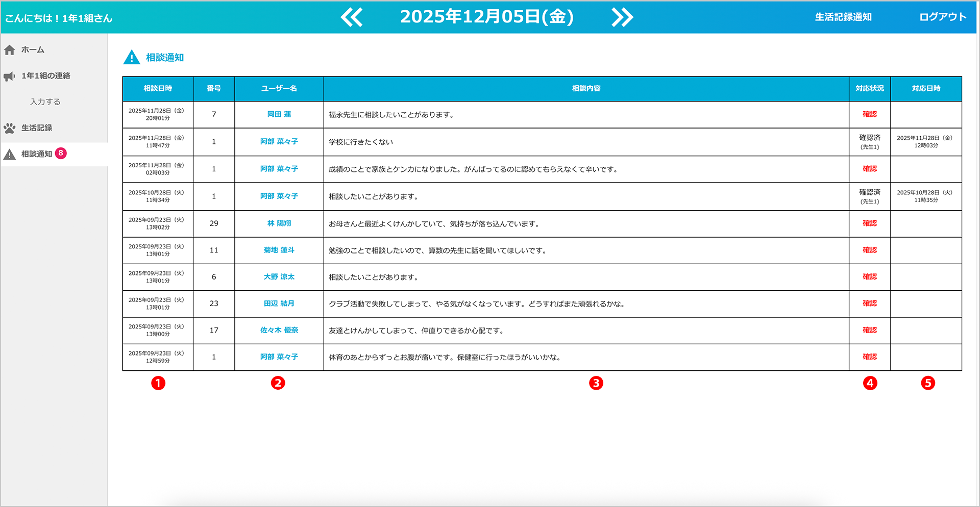Click the red 8 notification badge
The height and width of the screenshot is (507, 980).
click(x=61, y=153)
